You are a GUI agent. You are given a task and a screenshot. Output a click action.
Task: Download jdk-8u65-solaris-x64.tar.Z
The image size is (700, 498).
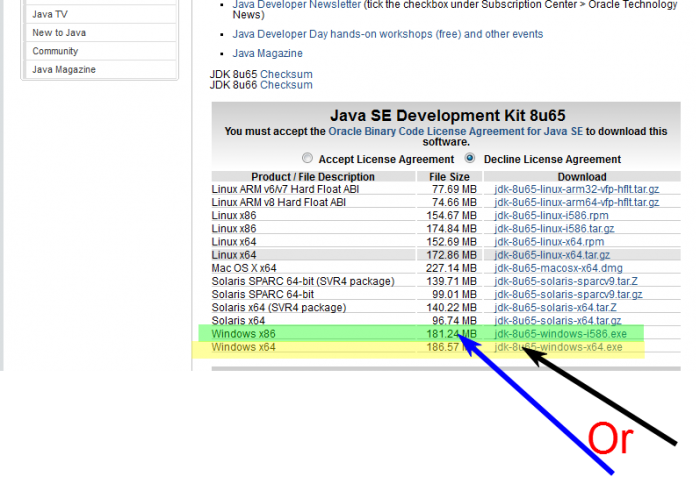point(555,307)
